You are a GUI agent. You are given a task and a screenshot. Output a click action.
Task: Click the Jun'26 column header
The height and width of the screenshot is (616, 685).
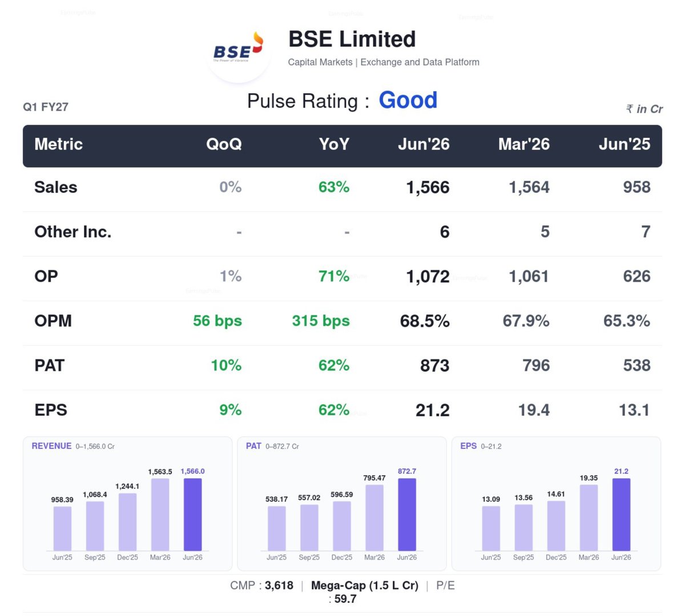pos(424,144)
